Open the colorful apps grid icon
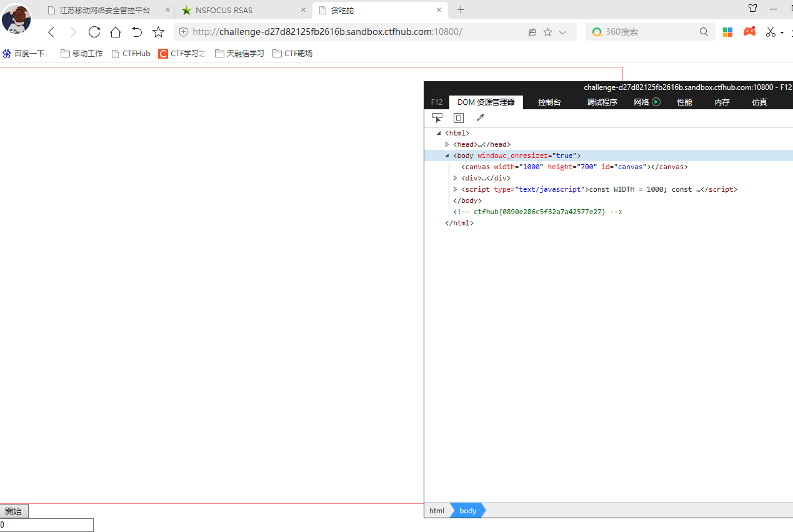793x532 pixels. [x=727, y=32]
